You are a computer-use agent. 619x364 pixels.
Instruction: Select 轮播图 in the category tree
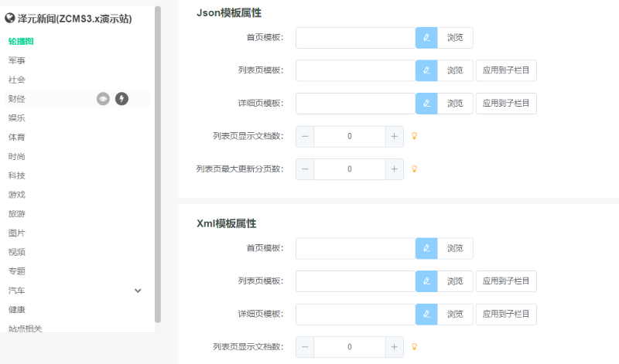click(x=21, y=41)
